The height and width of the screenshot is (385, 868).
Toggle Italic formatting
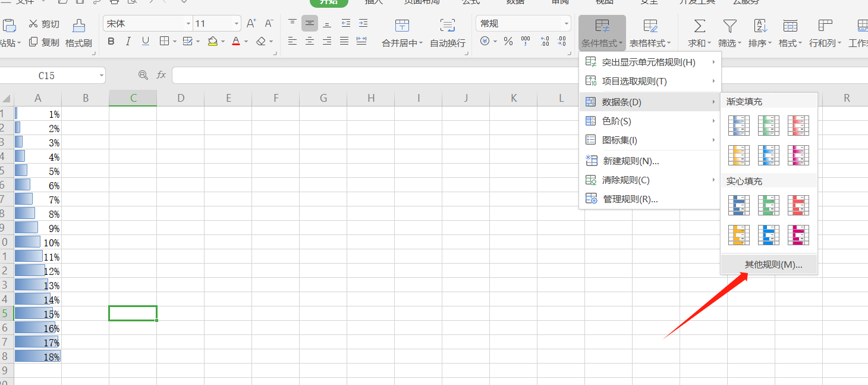pos(128,42)
